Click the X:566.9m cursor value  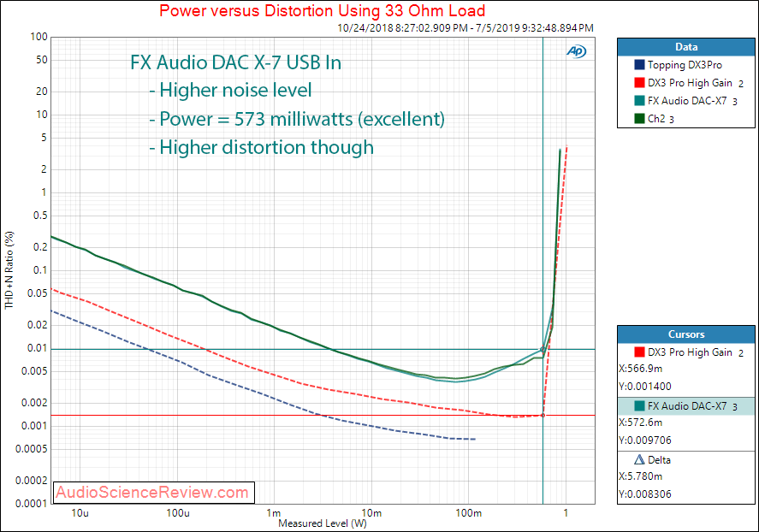pyautogui.click(x=640, y=369)
